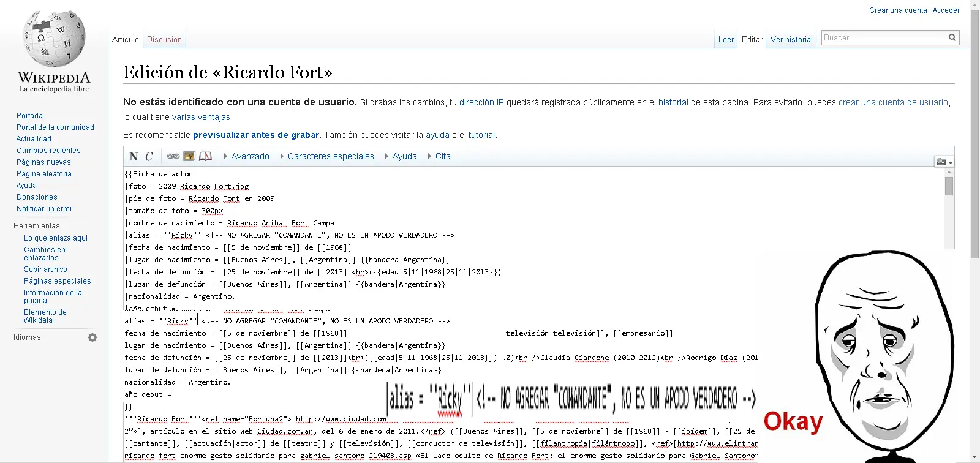The image size is (980, 463).
Task: Apply bold formatting (N icon)
Action: [x=134, y=156]
